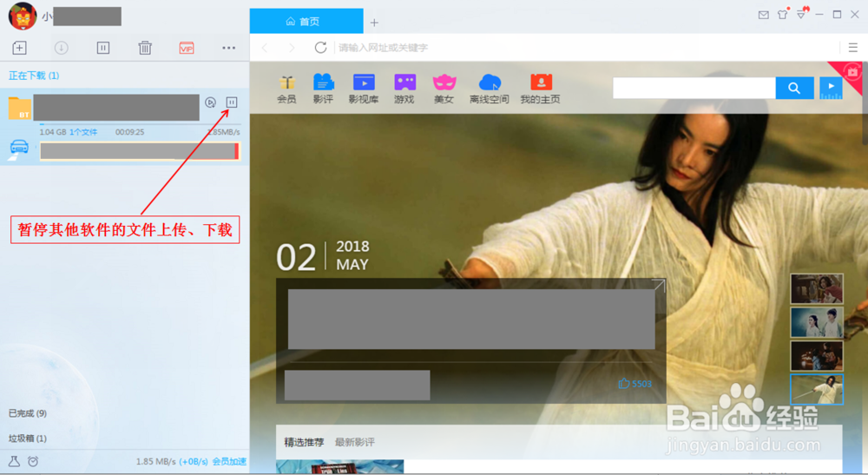The width and height of the screenshot is (868, 475).
Task: Open the 影评 section
Action: tap(323, 89)
